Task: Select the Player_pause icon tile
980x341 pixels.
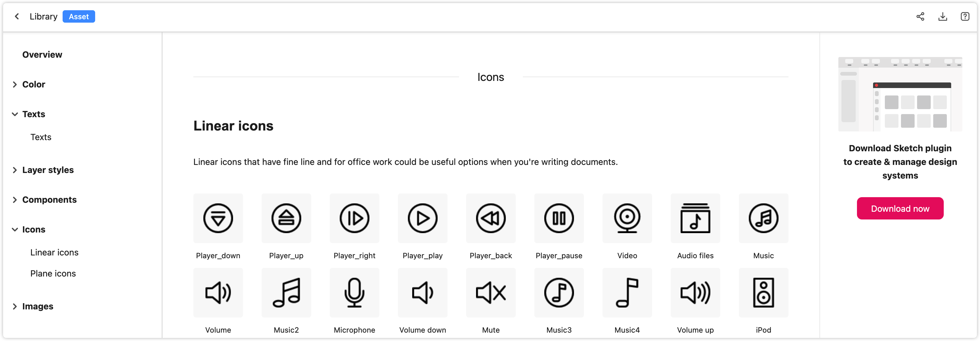Action: pos(558,218)
